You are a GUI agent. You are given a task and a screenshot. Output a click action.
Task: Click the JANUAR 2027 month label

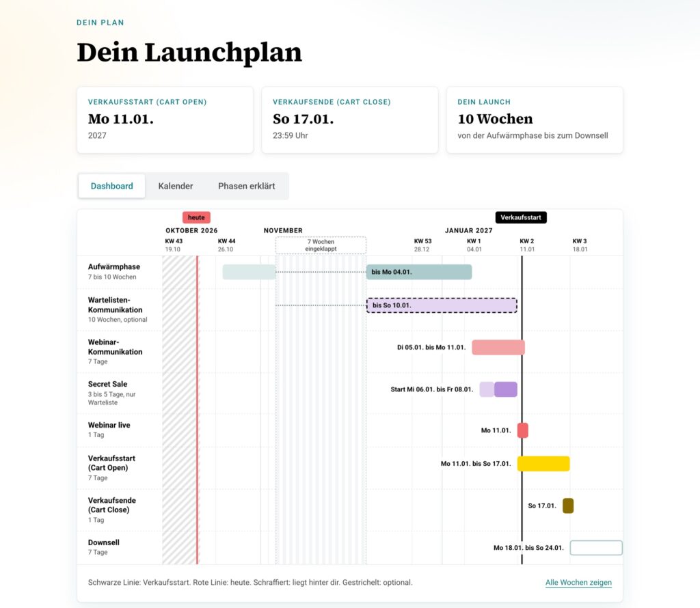point(469,231)
